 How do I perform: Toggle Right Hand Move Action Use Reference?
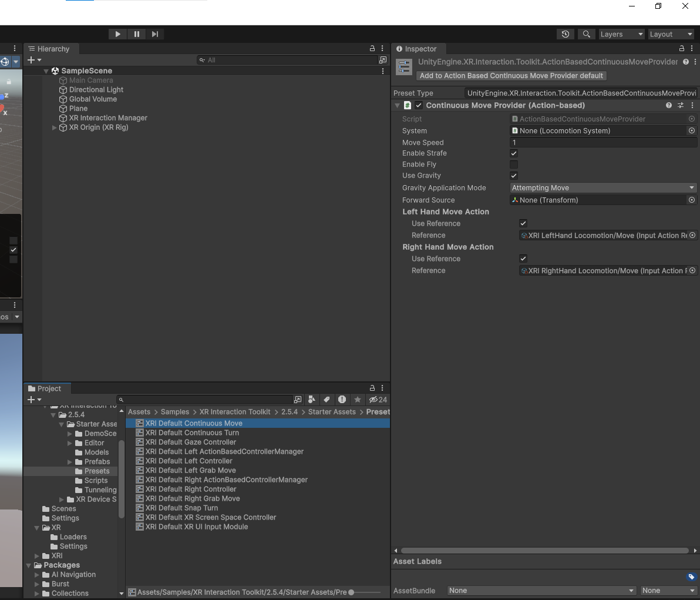tap(523, 259)
